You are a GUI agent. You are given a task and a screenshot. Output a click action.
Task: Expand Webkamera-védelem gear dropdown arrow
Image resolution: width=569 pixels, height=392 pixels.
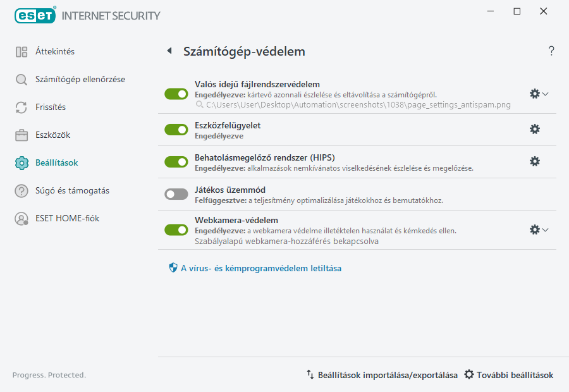[544, 230]
